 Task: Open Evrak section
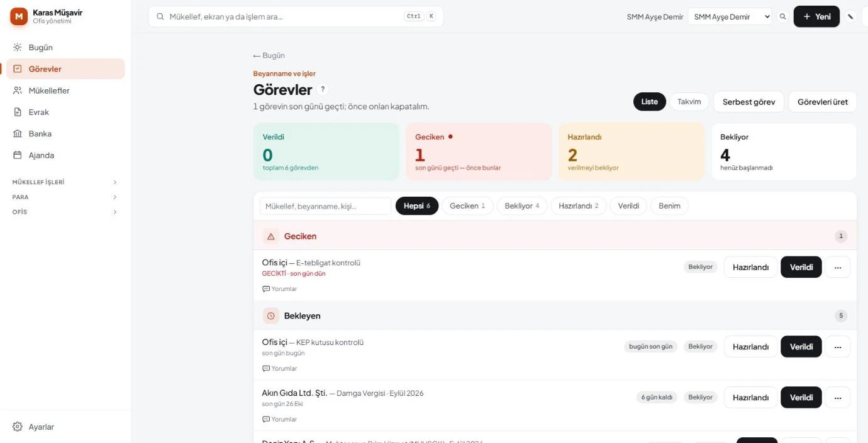tap(65, 112)
